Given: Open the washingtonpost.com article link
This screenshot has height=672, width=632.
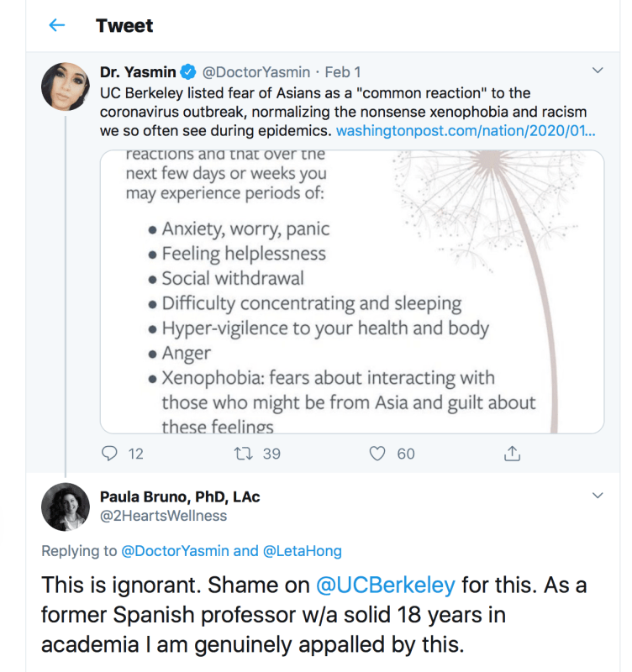Looking at the screenshot, I should tap(466, 132).
